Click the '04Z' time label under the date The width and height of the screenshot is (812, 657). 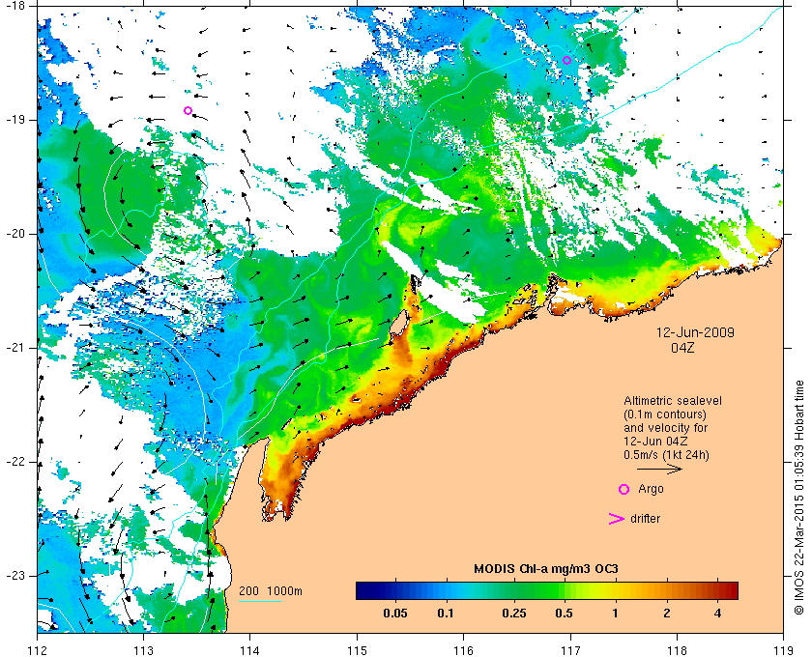[x=682, y=348]
